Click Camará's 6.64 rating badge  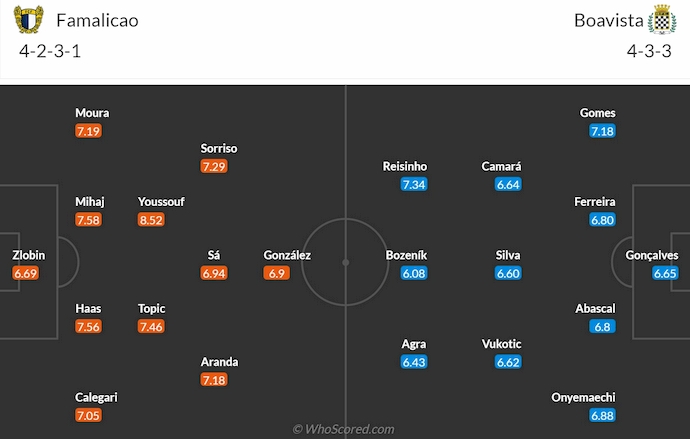[x=508, y=184]
